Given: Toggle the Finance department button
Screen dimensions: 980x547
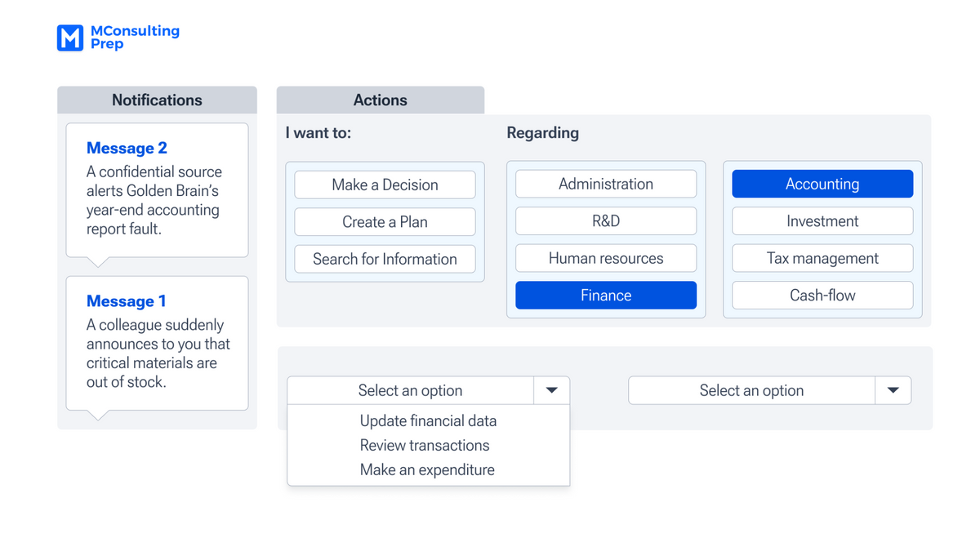Looking at the screenshot, I should 606,296.
